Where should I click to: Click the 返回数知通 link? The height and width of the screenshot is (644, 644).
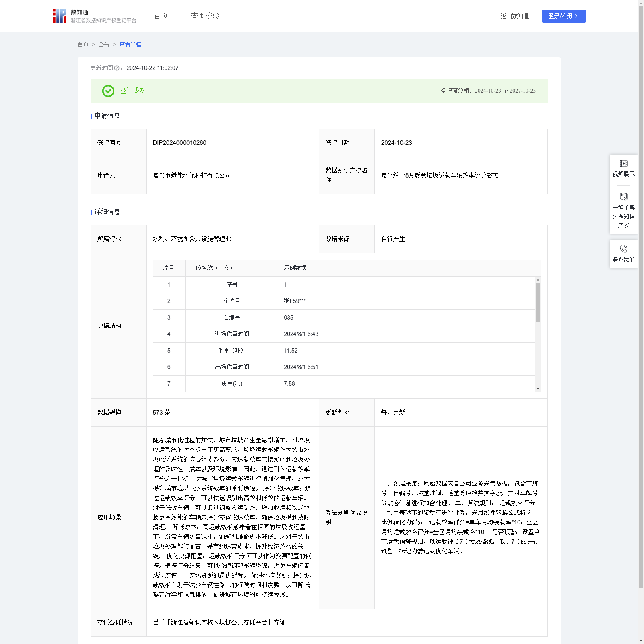coord(514,16)
